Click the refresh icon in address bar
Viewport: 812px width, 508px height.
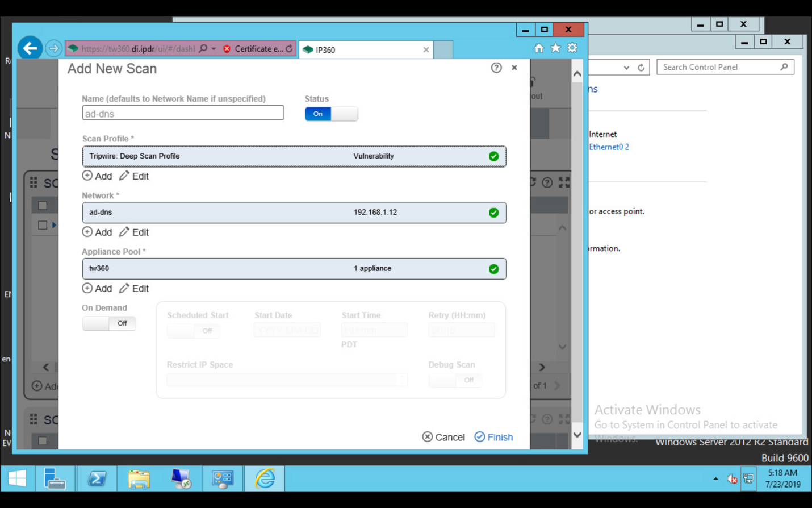coord(289,49)
